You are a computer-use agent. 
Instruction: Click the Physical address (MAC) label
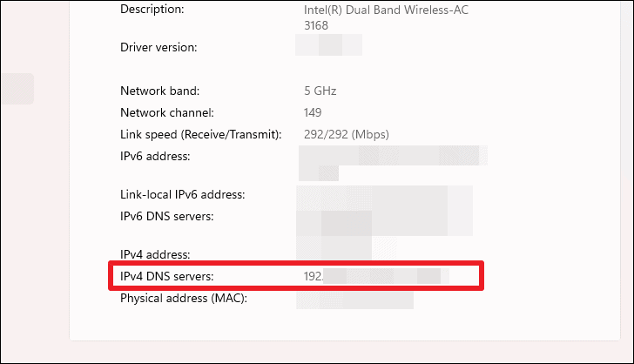point(184,299)
